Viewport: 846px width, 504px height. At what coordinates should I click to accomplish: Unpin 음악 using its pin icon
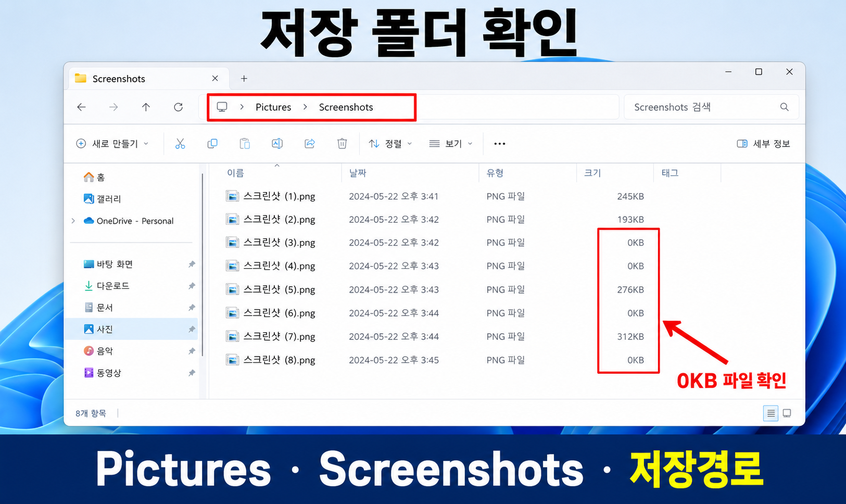tap(192, 351)
